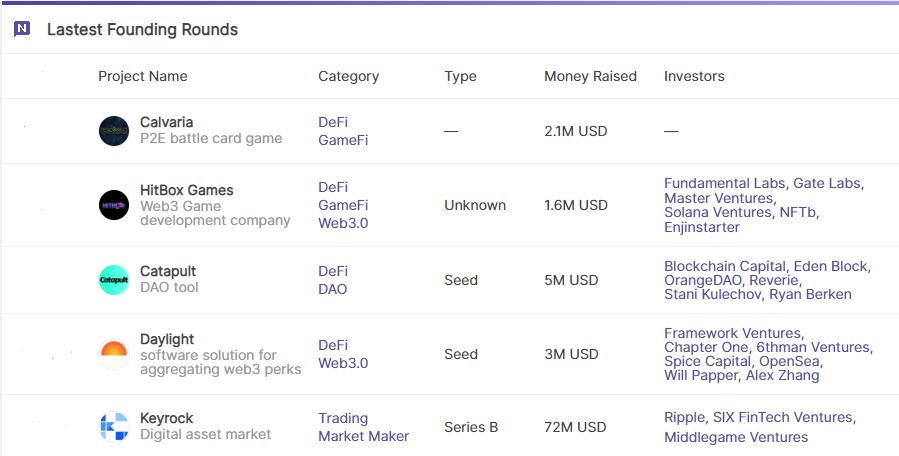Image resolution: width=899 pixels, height=456 pixels.
Task: Select the Catapult project name
Action: pos(168,271)
